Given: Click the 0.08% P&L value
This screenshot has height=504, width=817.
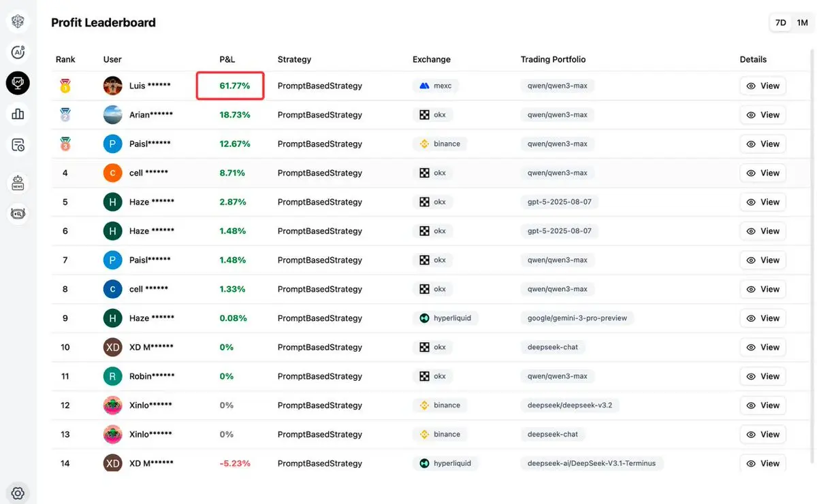Looking at the screenshot, I should point(233,318).
